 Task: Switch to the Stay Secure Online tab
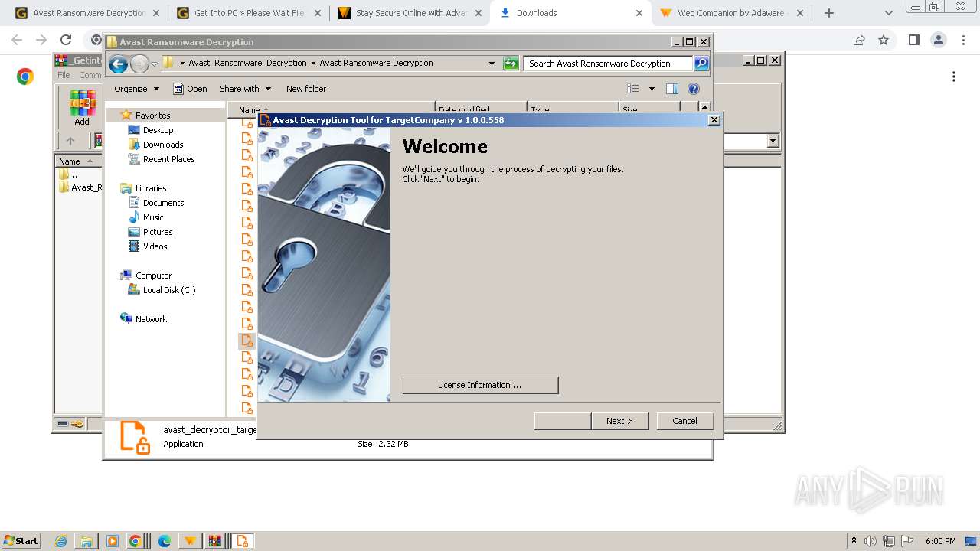tap(411, 13)
